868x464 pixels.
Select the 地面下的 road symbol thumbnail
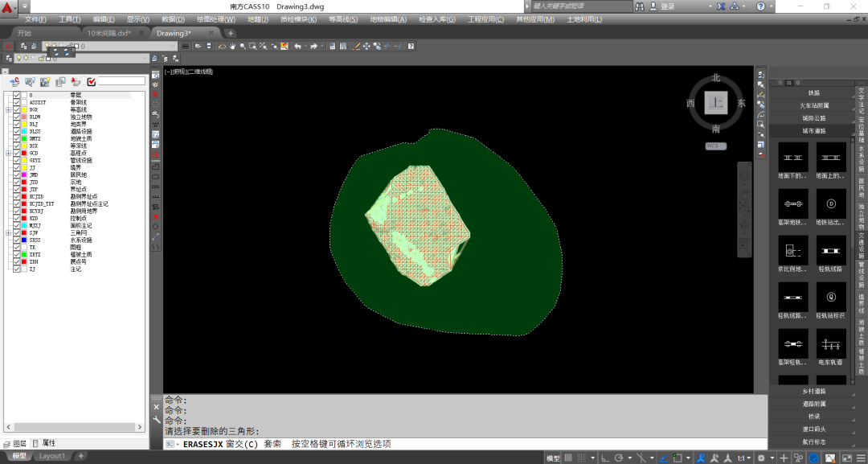point(792,158)
